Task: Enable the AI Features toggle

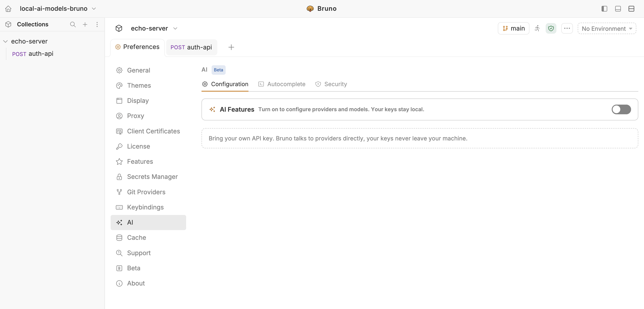Action: coord(621,109)
